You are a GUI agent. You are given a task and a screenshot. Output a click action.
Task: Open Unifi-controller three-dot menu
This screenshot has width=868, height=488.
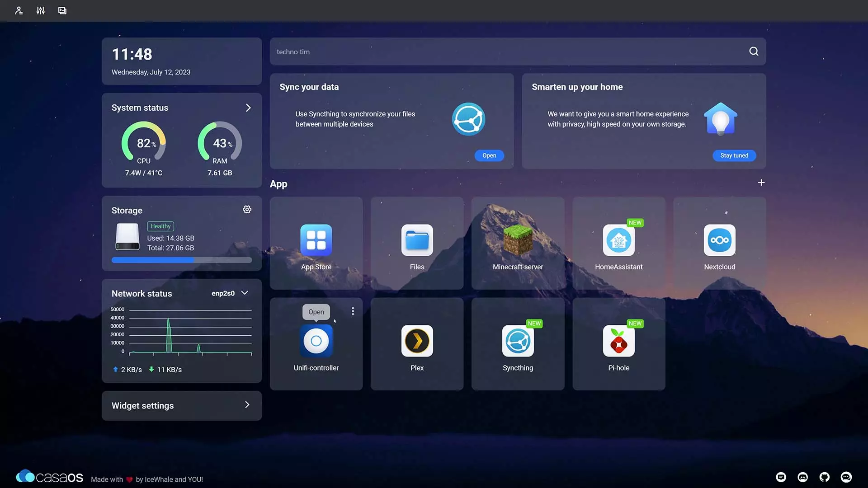[x=353, y=311]
